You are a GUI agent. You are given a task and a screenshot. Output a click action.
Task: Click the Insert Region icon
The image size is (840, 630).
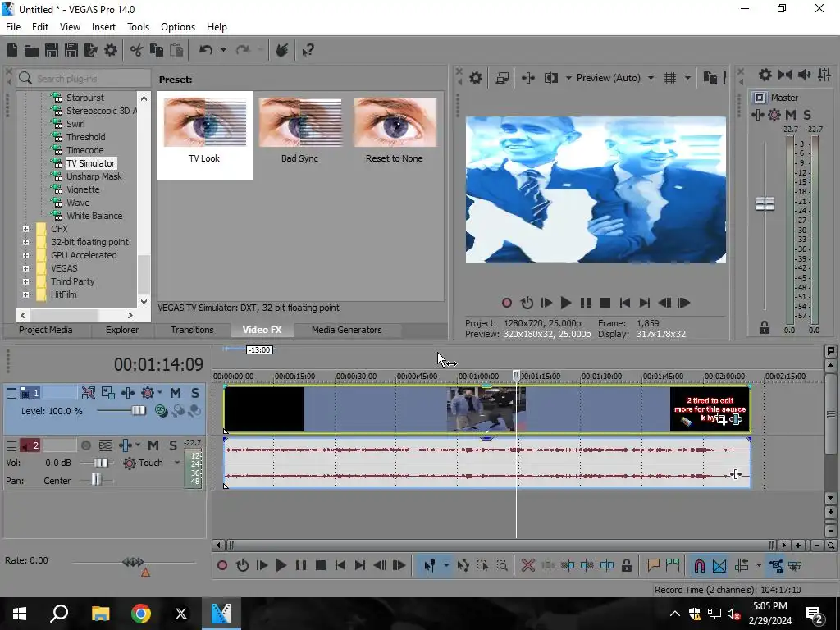coord(673,566)
